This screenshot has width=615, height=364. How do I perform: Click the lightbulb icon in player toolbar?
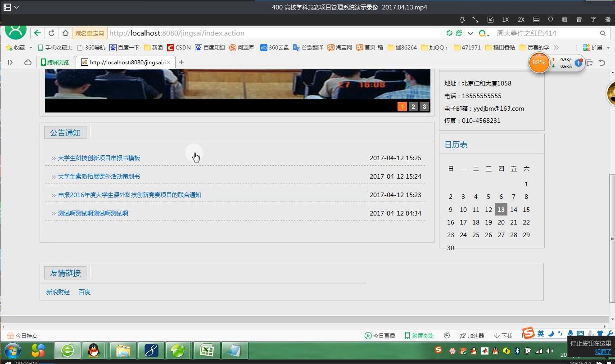click(550, 20)
